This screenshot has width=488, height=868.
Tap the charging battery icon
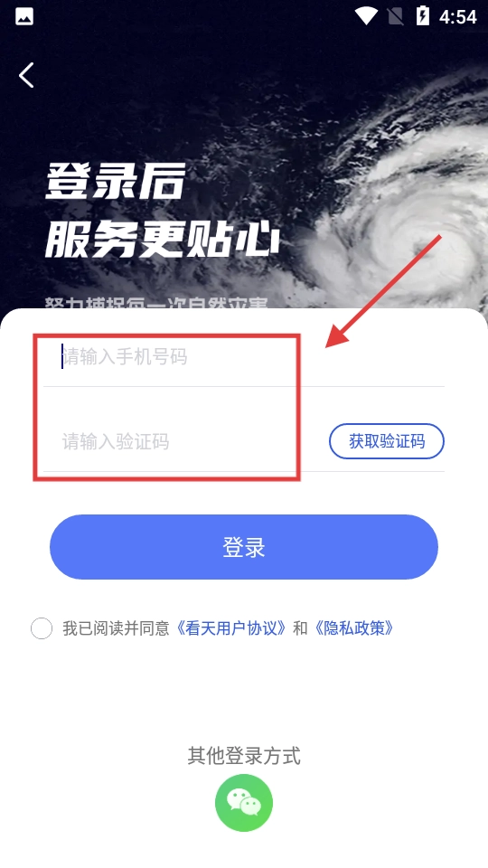tap(423, 16)
